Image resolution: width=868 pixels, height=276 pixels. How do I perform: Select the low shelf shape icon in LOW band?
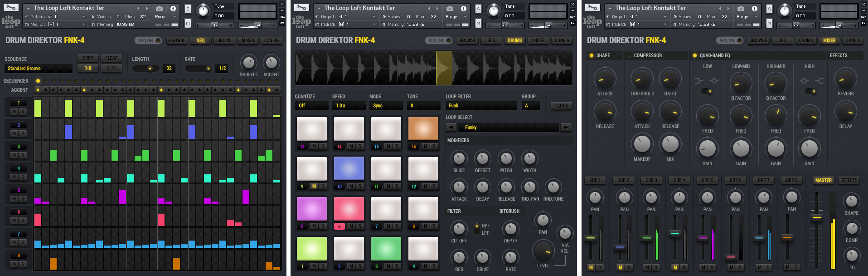point(699,81)
